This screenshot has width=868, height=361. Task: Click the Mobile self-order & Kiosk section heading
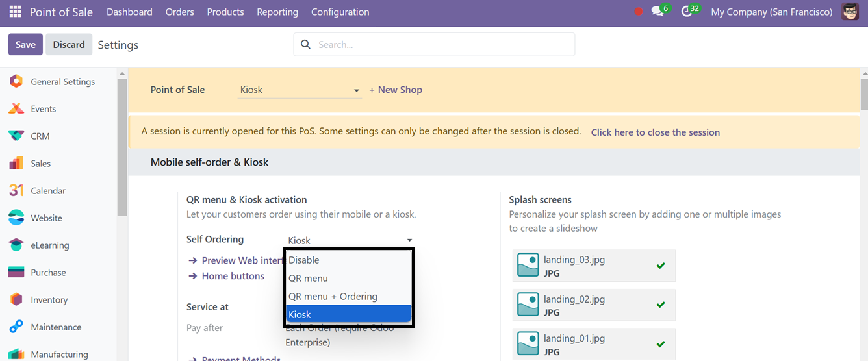(x=209, y=162)
